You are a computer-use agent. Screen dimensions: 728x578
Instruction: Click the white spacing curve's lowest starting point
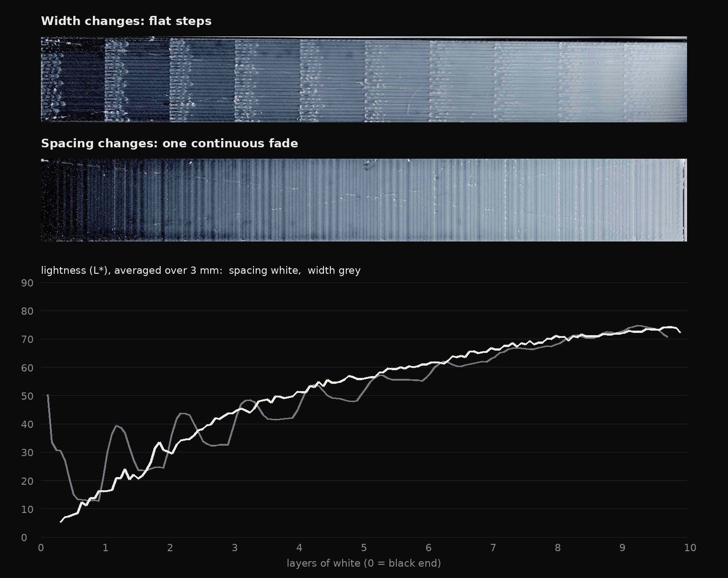61,522
